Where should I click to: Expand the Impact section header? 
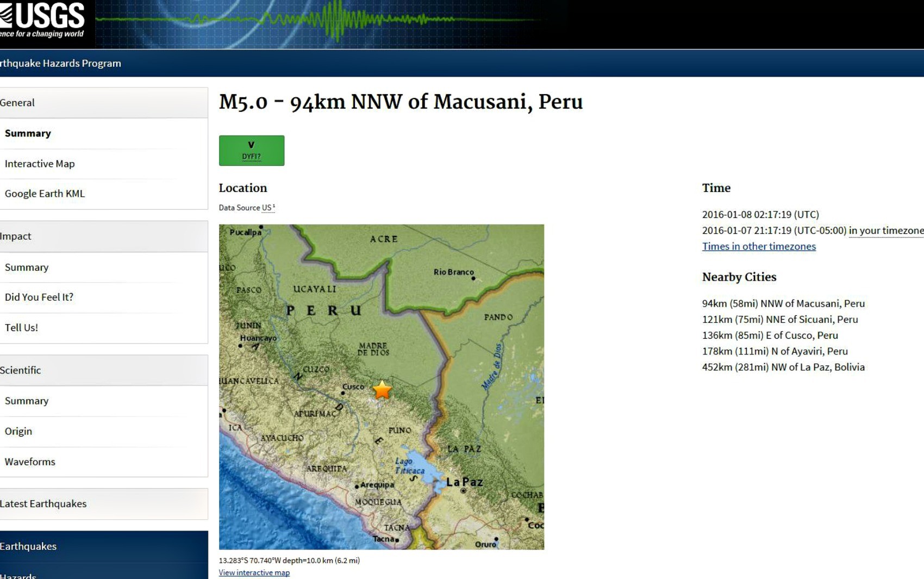[16, 236]
